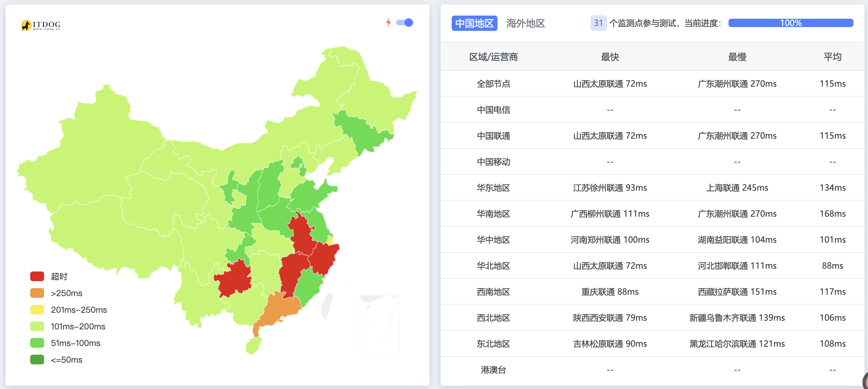Click the 100% progress bar
The height and width of the screenshot is (389, 868).
coord(791,23)
